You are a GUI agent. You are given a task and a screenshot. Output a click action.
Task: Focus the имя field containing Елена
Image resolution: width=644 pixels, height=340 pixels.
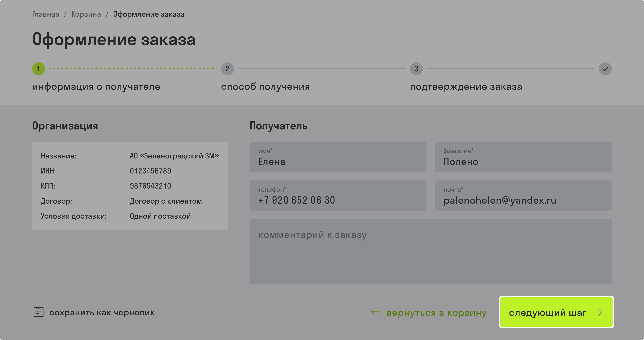[x=338, y=157]
